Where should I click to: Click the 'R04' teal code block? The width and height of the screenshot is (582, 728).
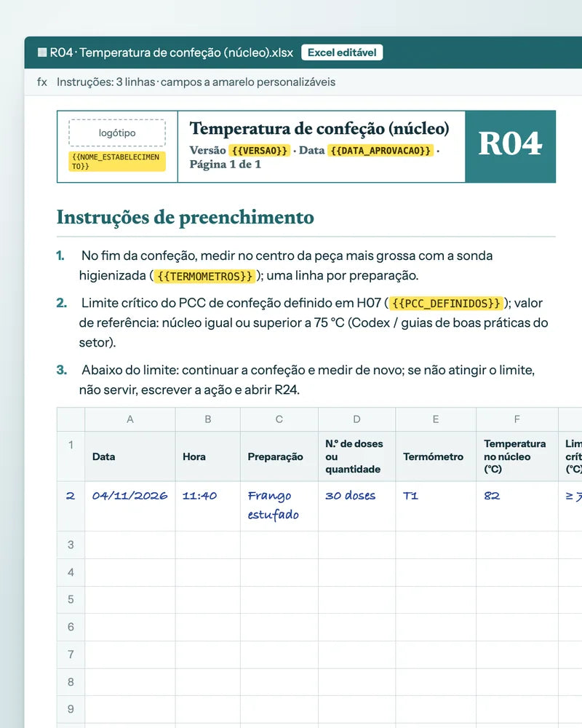510,146
